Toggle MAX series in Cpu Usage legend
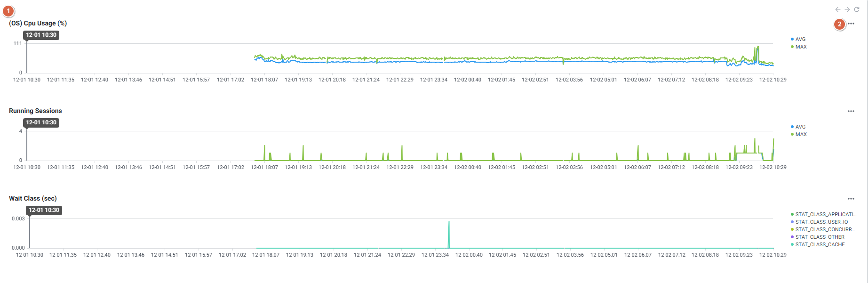The image size is (868, 283). [801, 47]
